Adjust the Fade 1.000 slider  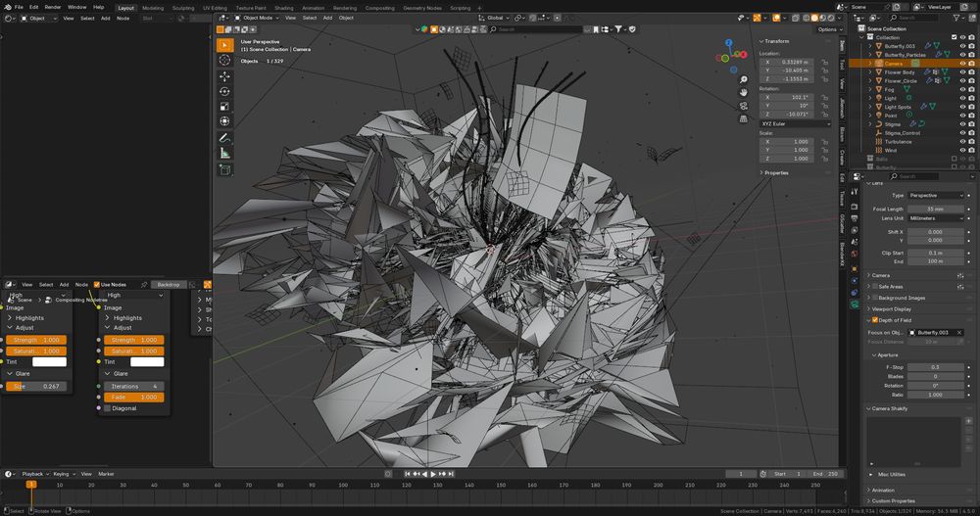133,398
